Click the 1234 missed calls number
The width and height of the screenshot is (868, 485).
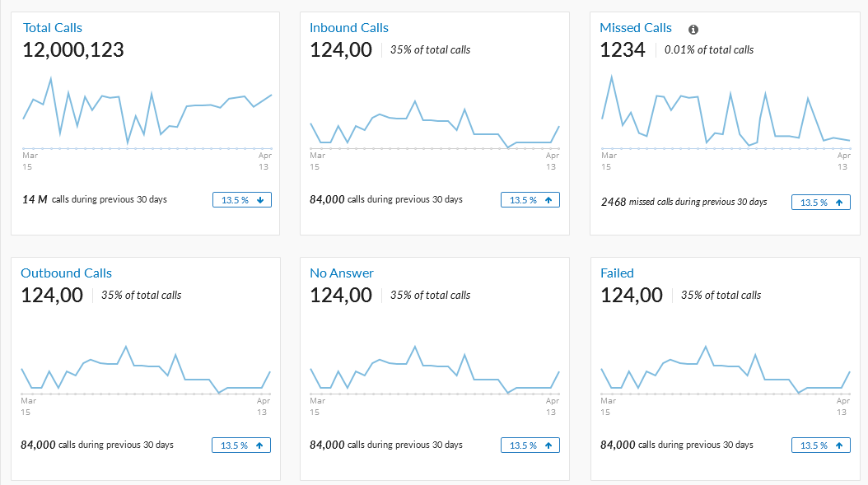[x=623, y=50]
